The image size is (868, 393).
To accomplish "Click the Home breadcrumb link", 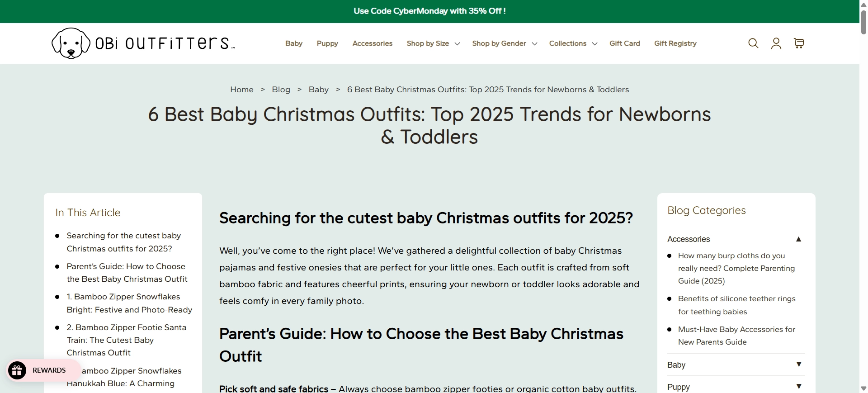I will point(241,90).
